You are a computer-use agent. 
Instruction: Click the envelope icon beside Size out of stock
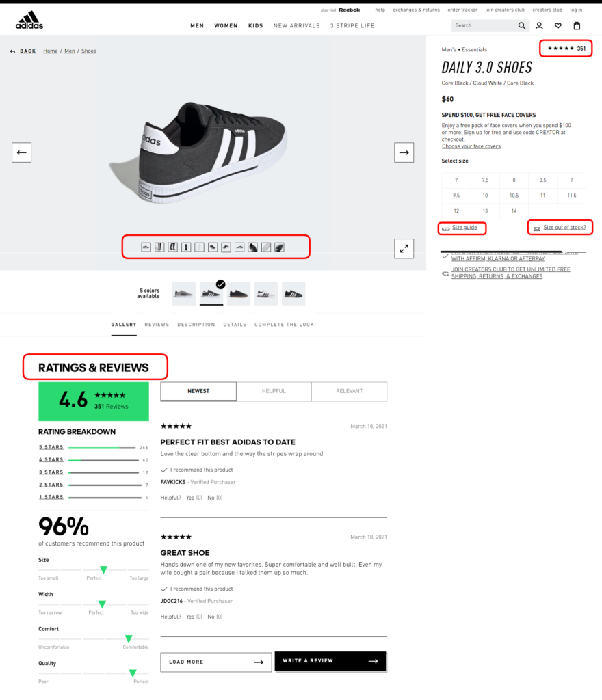coord(536,227)
